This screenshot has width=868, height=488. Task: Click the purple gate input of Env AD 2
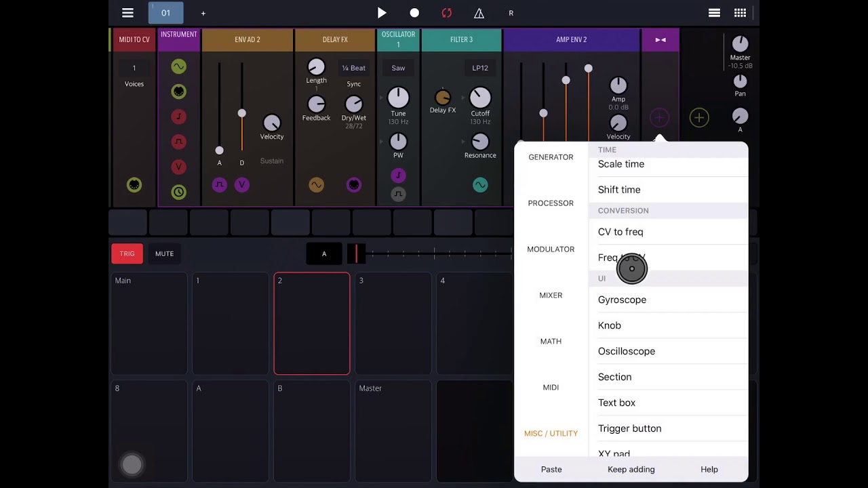click(219, 185)
